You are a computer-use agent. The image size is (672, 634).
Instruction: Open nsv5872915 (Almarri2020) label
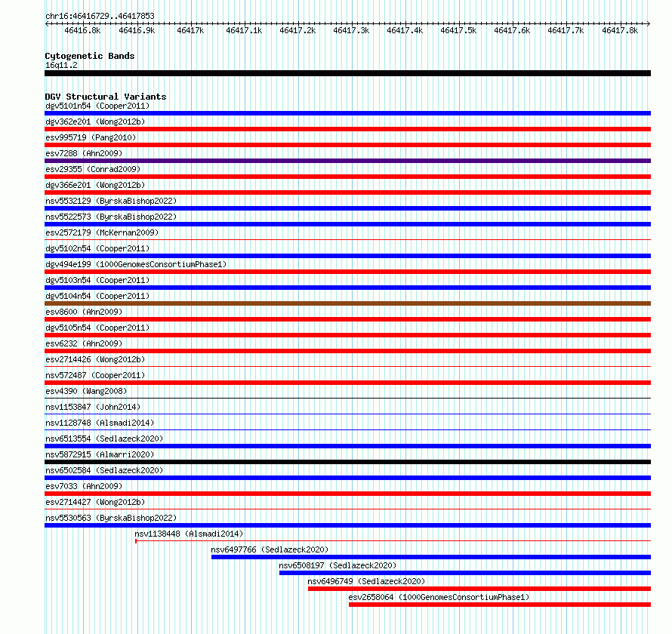[x=100, y=454]
